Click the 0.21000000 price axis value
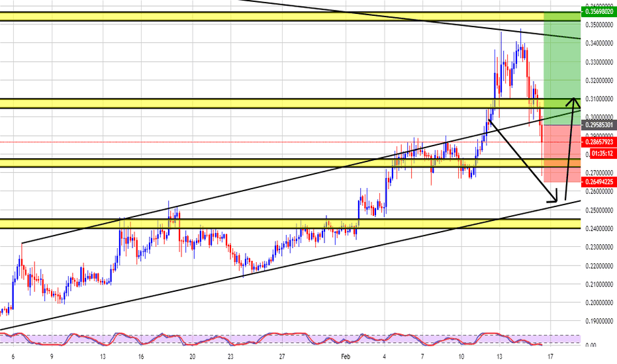 coord(599,284)
